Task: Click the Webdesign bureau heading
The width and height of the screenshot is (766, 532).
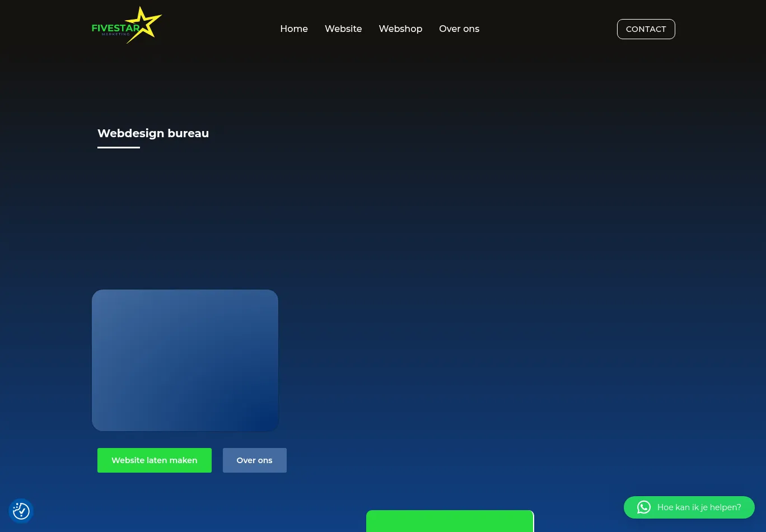Action: pyautogui.click(x=153, y=133)
